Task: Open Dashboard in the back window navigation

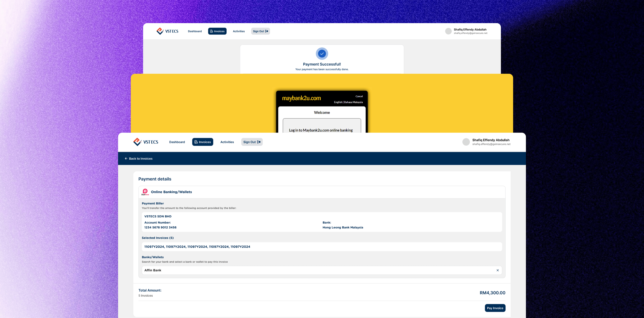Action: (195, 31)
